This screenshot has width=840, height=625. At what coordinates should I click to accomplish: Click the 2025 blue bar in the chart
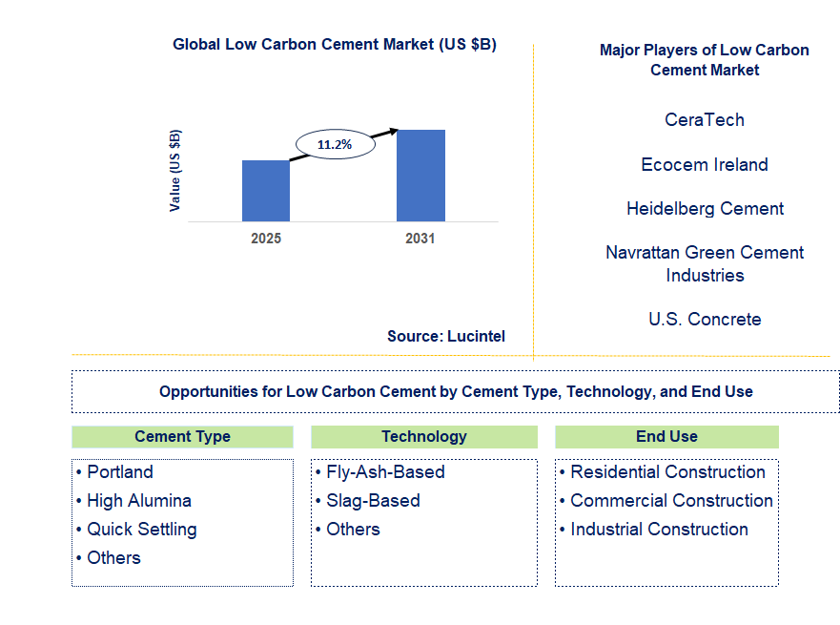tap(266, 191)
